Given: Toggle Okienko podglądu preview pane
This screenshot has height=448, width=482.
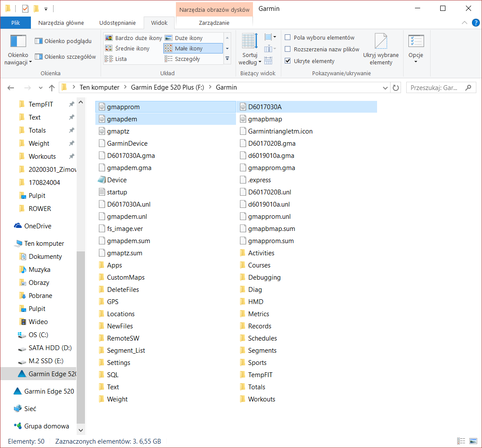Looking at the screenshot, I should [x=63, y=41].
